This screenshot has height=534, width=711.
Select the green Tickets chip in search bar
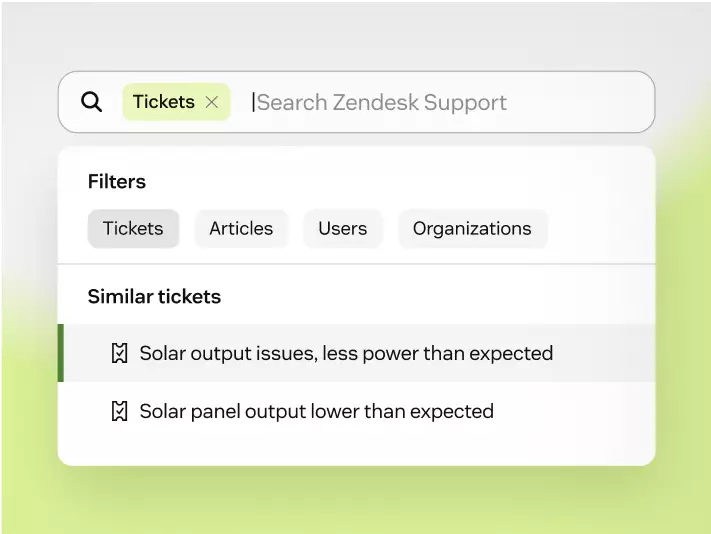point(176,102)
